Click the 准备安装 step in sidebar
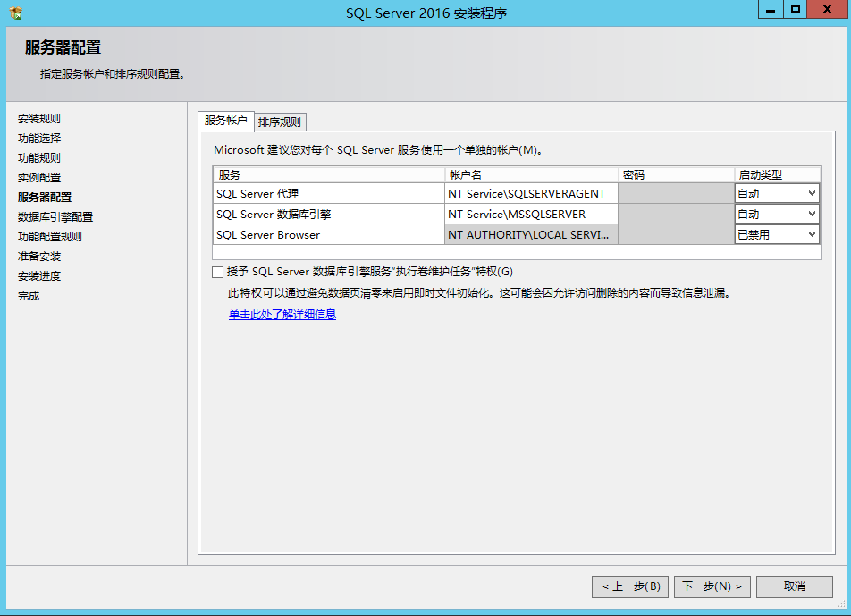 [x=39, y=257]
